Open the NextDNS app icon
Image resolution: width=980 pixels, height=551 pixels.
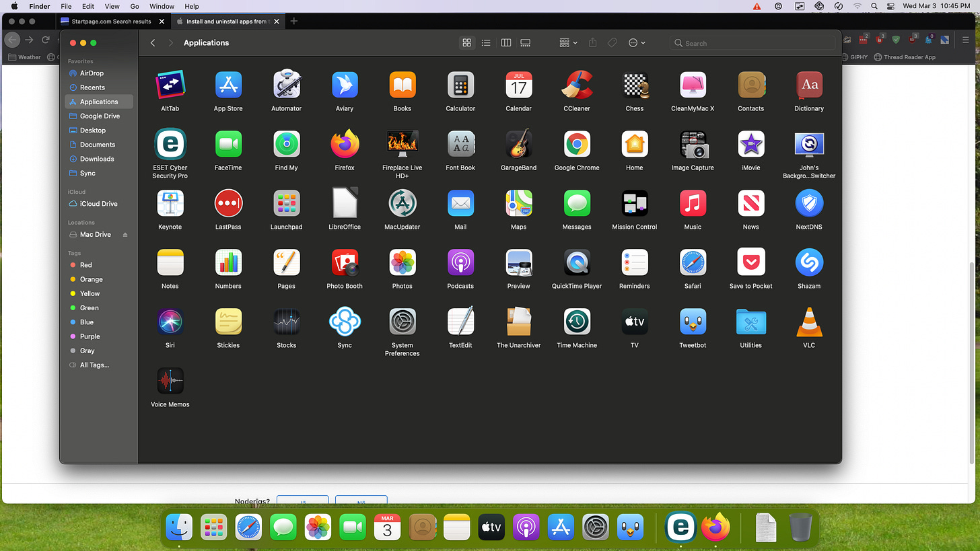809,203
